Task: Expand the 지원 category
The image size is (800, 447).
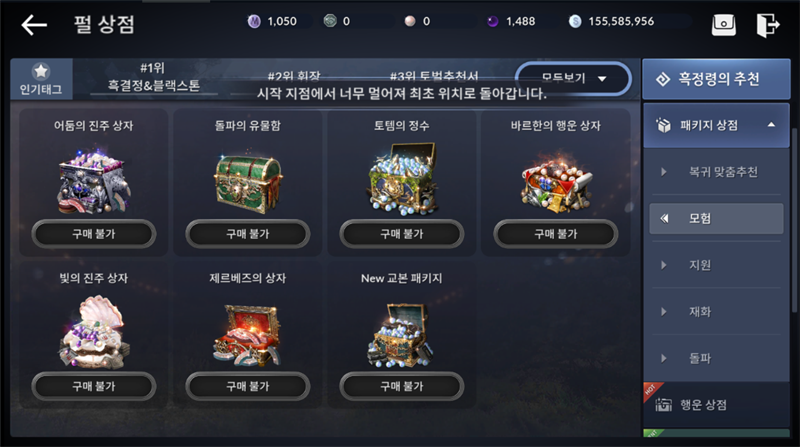Action: click(716, 265)
